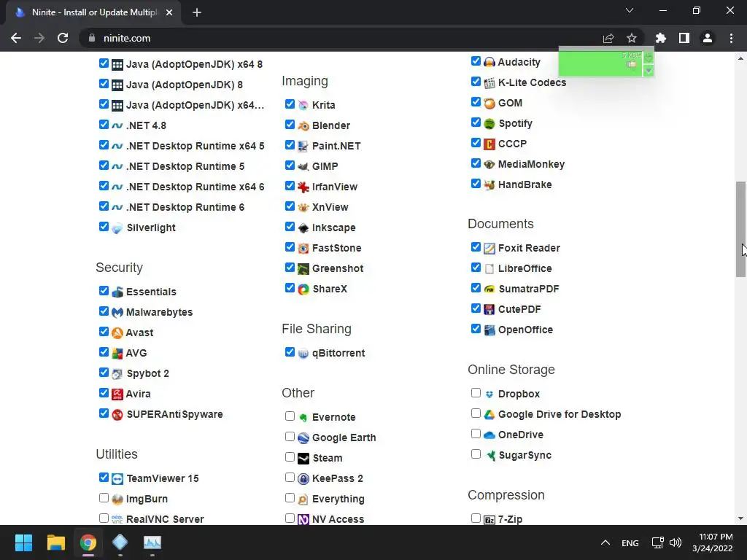Uncheck the Silverlight checkbox
The image size is (747, 560).
tap(104, 227)
